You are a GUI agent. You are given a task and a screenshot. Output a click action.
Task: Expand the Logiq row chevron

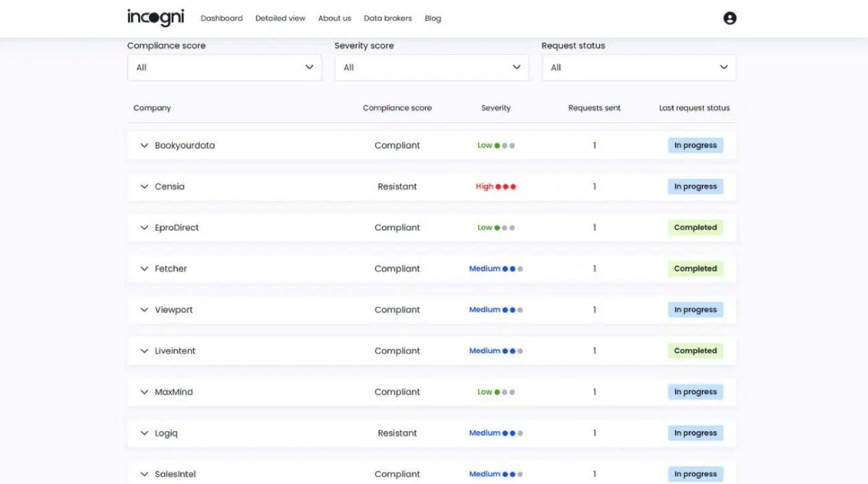(144, 433)
